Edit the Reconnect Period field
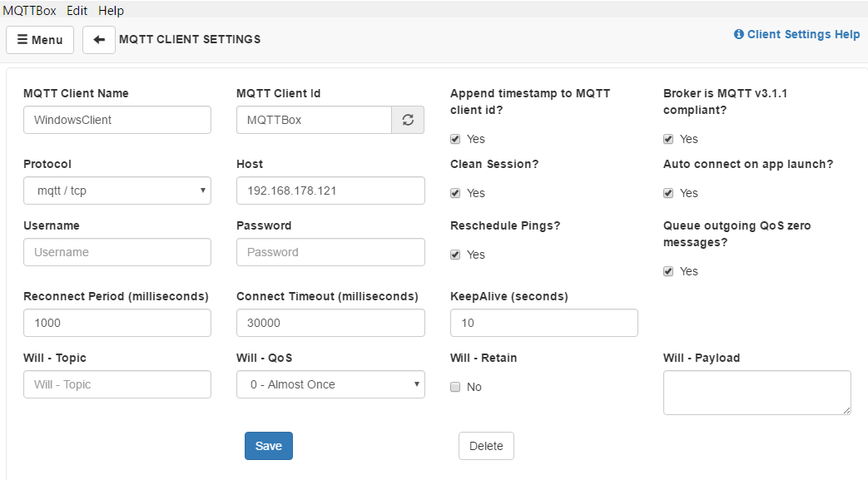Viewport: 868px width, 480px height. (x=117, y=323)
